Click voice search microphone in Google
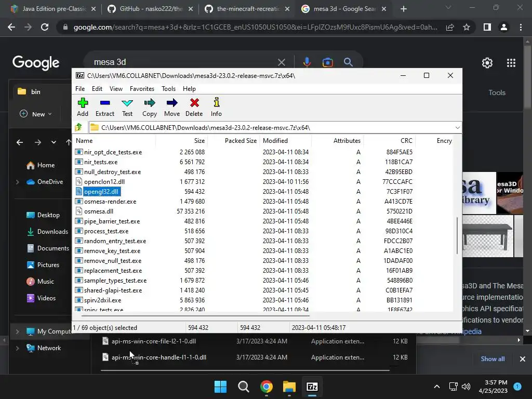Viewport: 532px width, 399px height. (307, 62)
